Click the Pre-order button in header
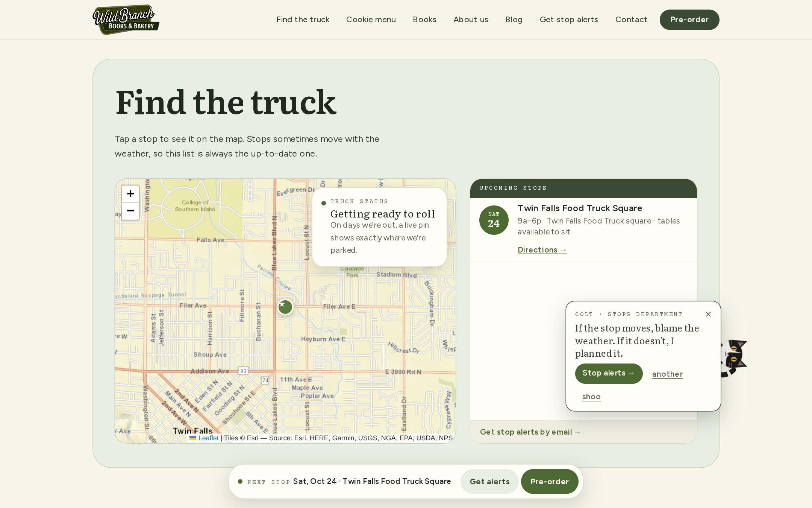The width and height of the screenshot is (812, 508). (x=689, y=20)
